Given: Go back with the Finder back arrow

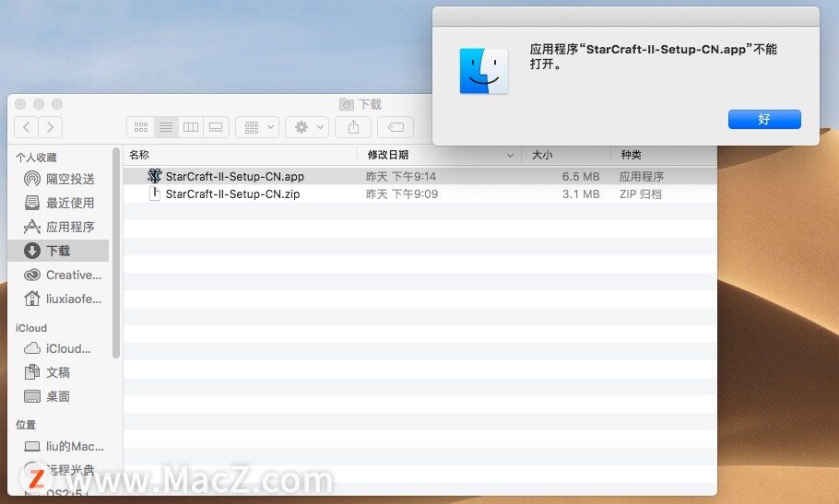Looking at the screenshot, I should pos(26,127).
